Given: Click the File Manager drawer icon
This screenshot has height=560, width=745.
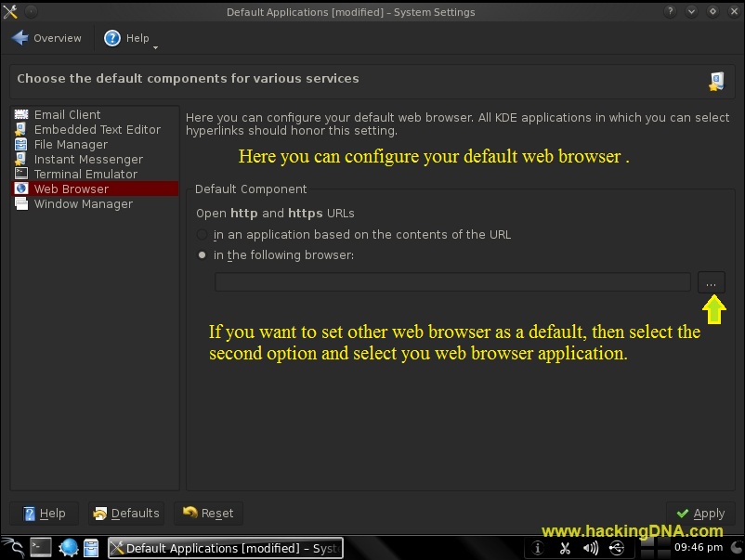Looking at the screenshot, I should (x=22, y=144).
